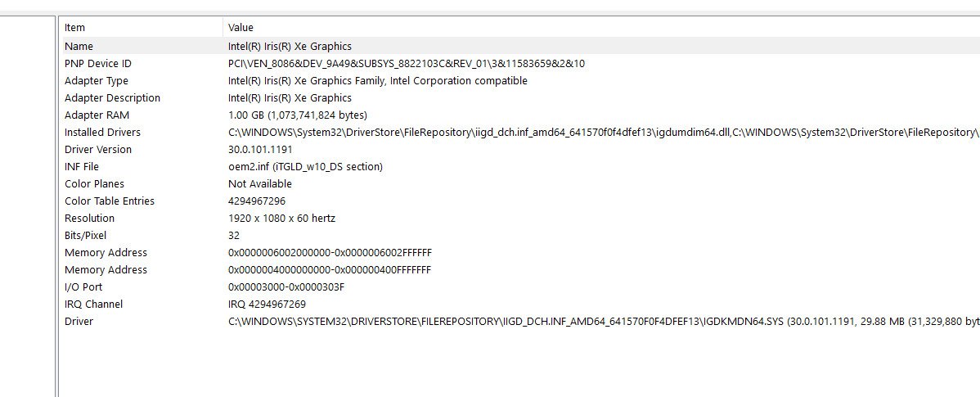Select the Driver Version row label

point(98,150)
